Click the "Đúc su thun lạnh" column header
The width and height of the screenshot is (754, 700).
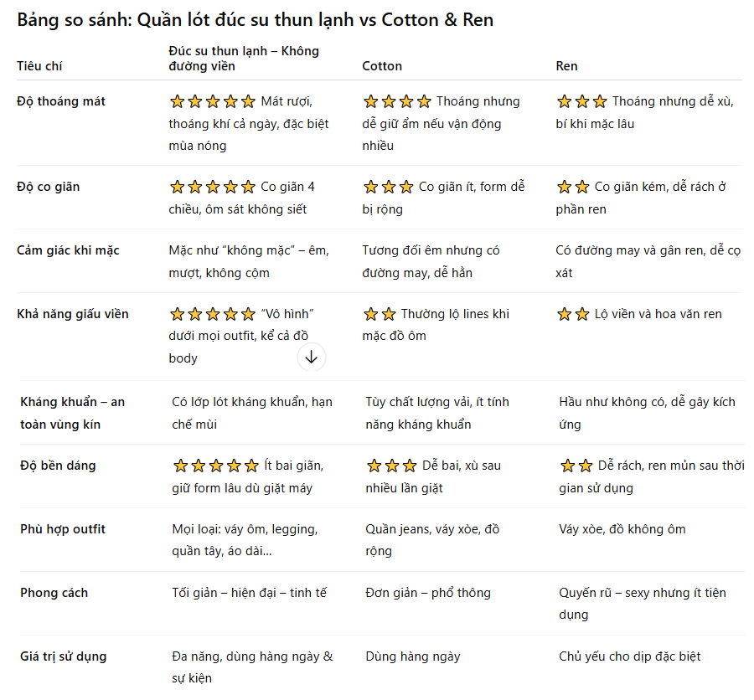[244, 58]
